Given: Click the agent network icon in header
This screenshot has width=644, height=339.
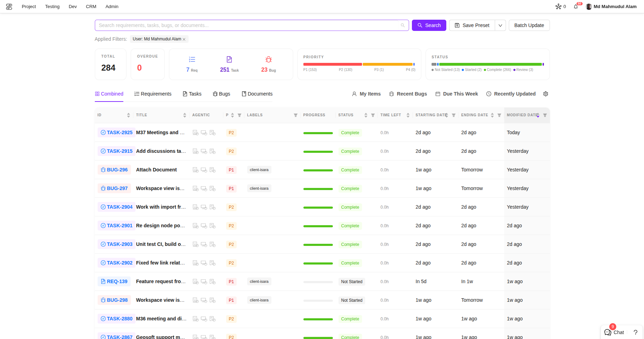Looking at the screenshot, I should (x=558, y=7).
